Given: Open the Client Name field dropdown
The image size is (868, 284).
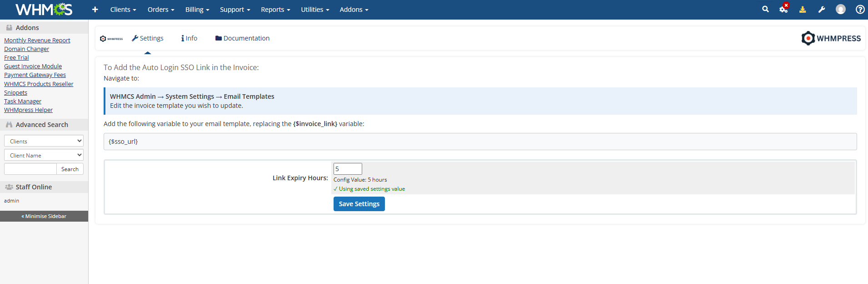Looking at the screenshot, I should pos(44,155).
